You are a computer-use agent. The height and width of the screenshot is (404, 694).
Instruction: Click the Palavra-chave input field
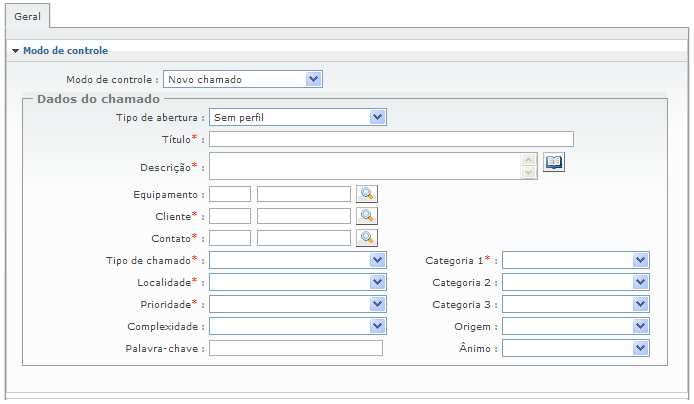point(296,348)
